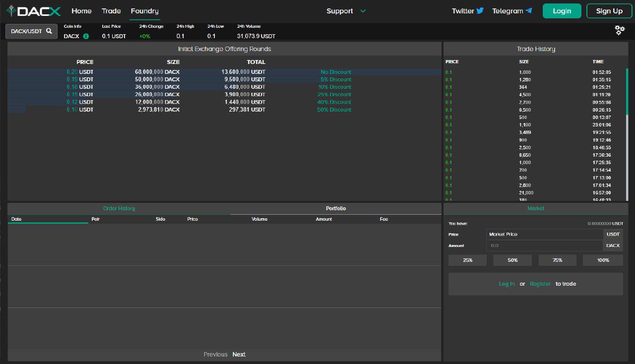Screen dimensions: 635x364
Task: Go to Previous order history page
Action: pos(215,354)
